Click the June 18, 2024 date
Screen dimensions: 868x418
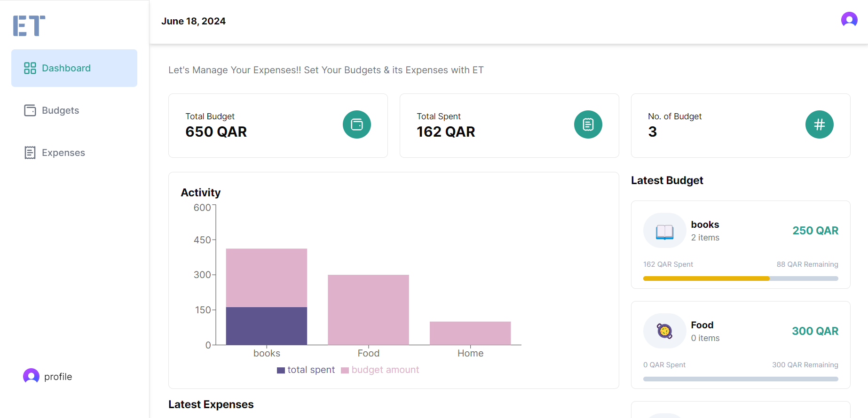(193, 21)
